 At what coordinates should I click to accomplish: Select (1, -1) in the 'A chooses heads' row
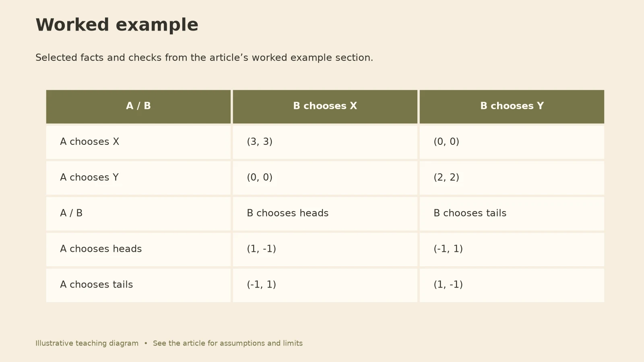325,250
